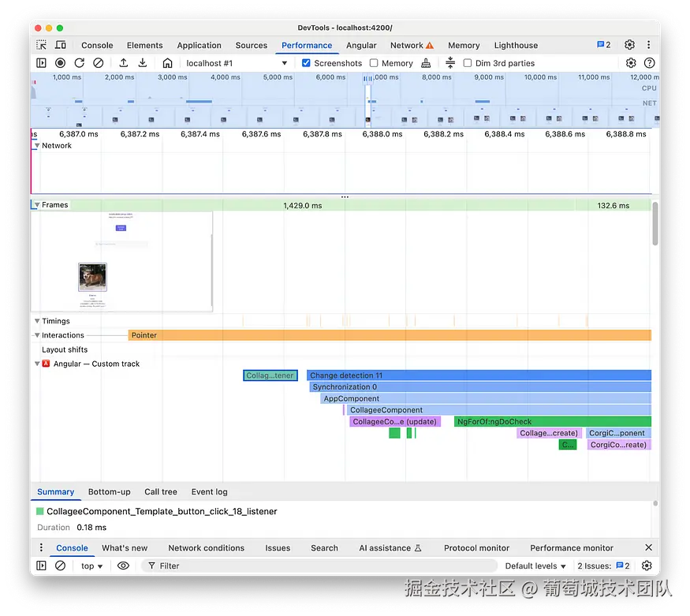The width and height of the screenshot is (690, 616).
Task: Load a saved profile via upload icon
Action: (x=123, y=63)
